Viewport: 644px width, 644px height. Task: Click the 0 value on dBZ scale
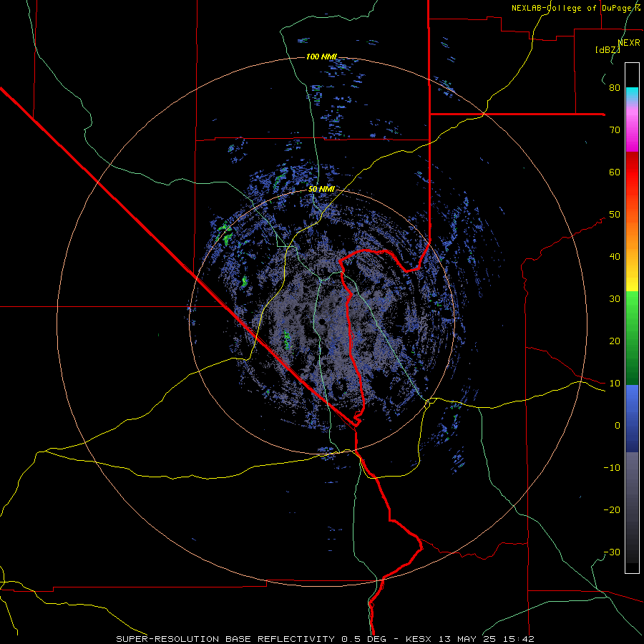618,426
